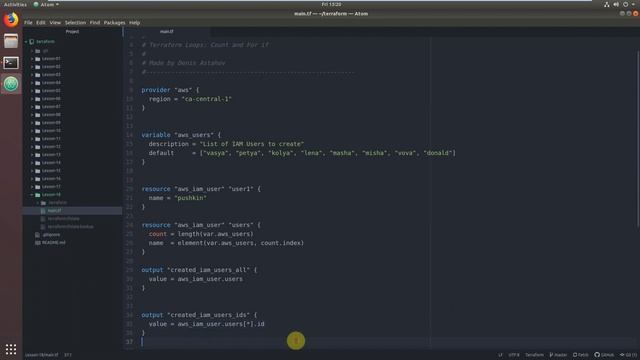Click the main.tf file icon in tree
Viewport: 640px width, 360px height.
point(43,211)
